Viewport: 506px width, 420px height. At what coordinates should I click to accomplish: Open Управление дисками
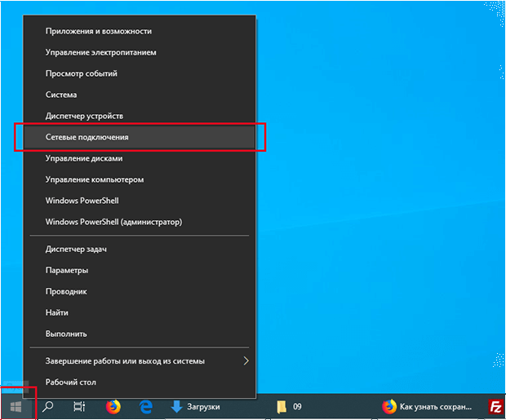pos(140,158)
